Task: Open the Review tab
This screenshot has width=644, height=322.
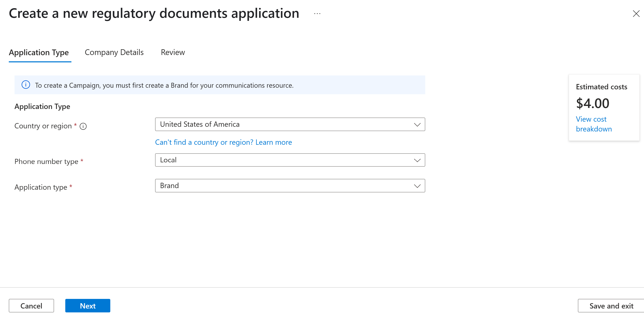Action: click(x=173, y=53)
